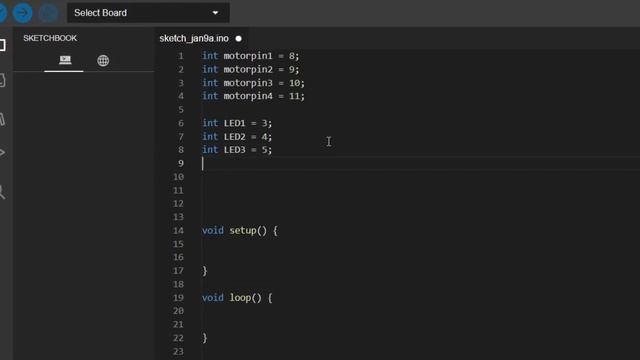640x360 pixels.
Task: Click the Debug button in the toolbar
Action: (48, 13)
